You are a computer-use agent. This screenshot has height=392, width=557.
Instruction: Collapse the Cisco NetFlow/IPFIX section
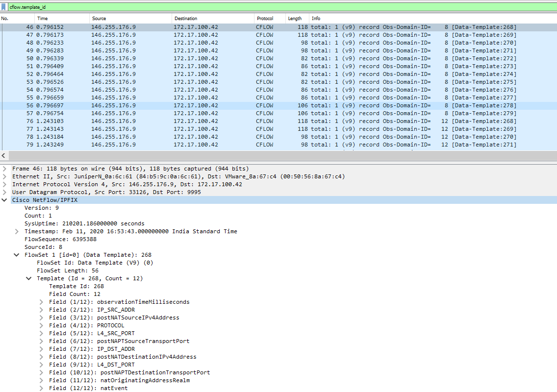tap(4, 199)
